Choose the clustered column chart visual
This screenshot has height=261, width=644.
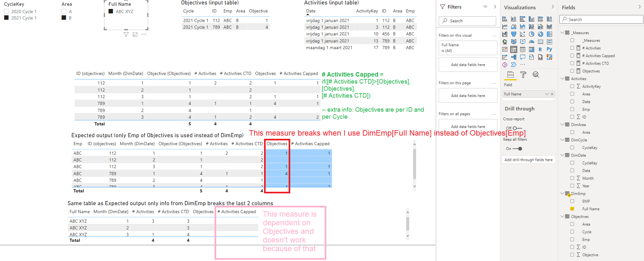point(532,19)
